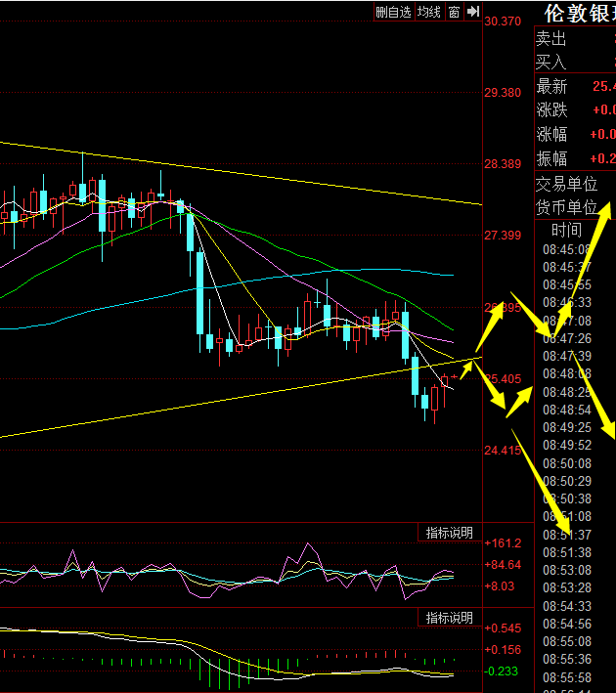Image resolution: width=616 pixels, height=693 pixels.
Task: Click the 卖出 row label
Action: [551, 39]
